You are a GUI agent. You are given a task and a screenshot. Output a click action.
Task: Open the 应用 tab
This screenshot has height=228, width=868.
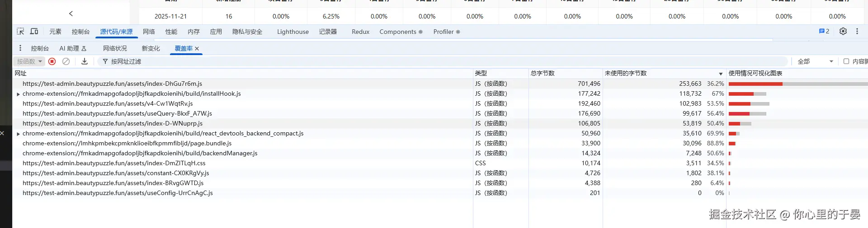216,32
